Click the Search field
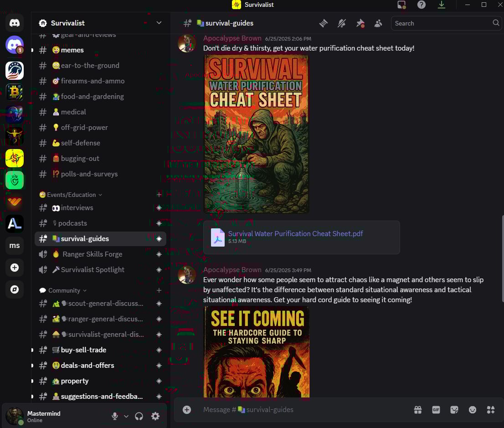The height and width of the screenshot is (428, 504). pyautogui.click(x=446, y=23)
